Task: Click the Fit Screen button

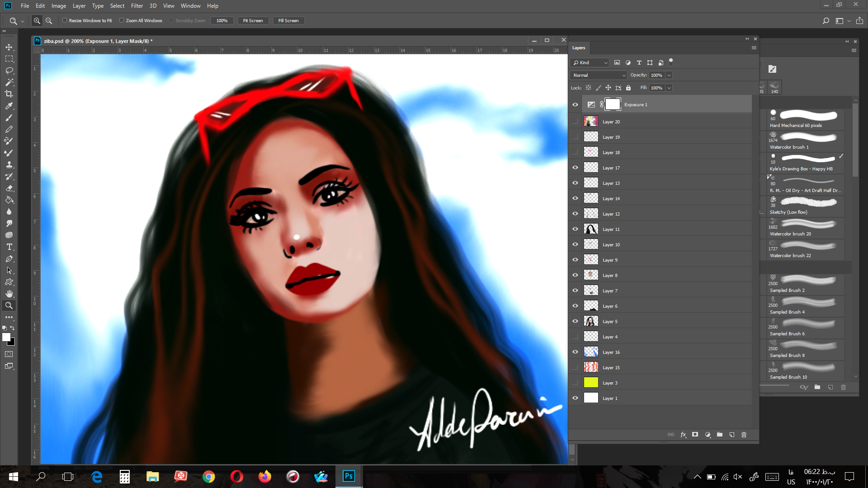Action: click(x=253, y=21)
